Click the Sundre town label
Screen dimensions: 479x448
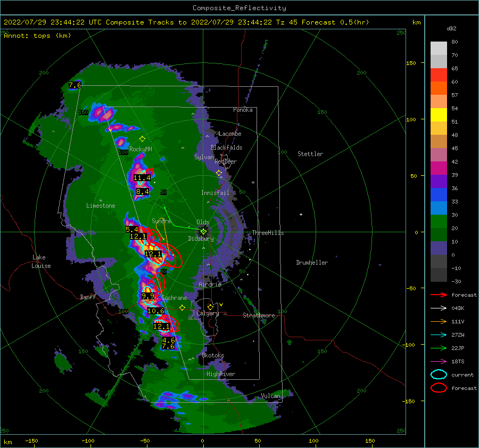click(x=162, y=221)
